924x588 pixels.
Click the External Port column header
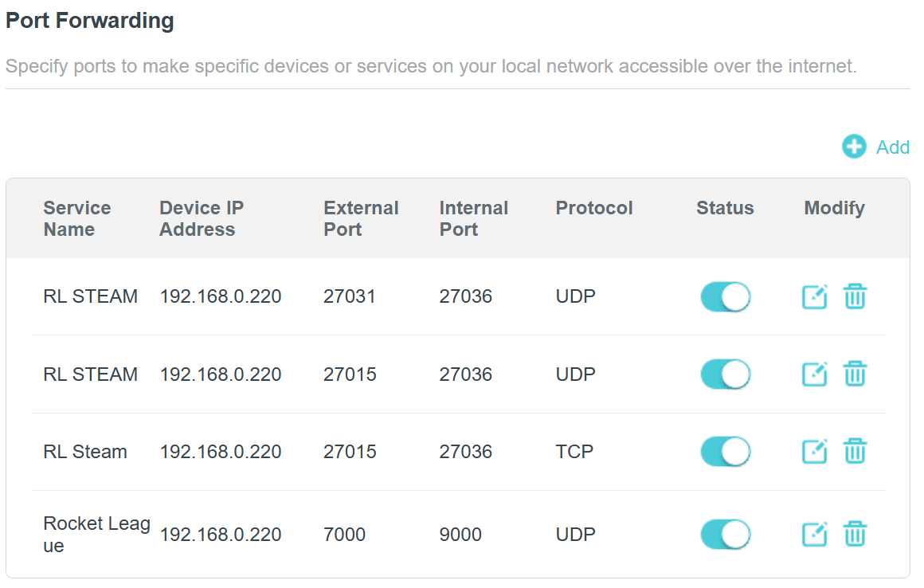coord(360,218)
